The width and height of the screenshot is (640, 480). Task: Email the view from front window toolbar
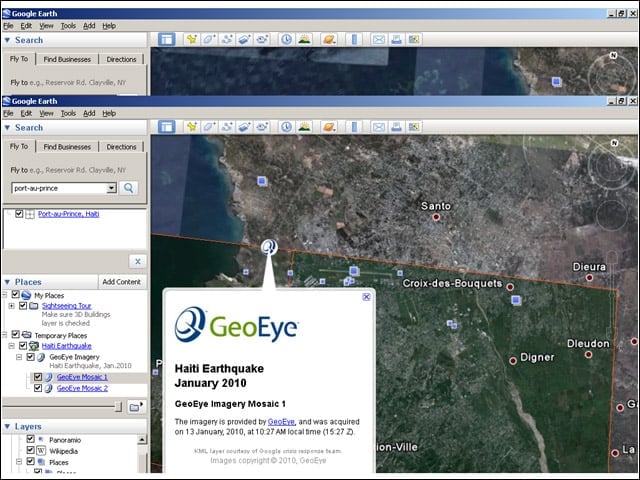pyautogui.click(x=379, y=127)
